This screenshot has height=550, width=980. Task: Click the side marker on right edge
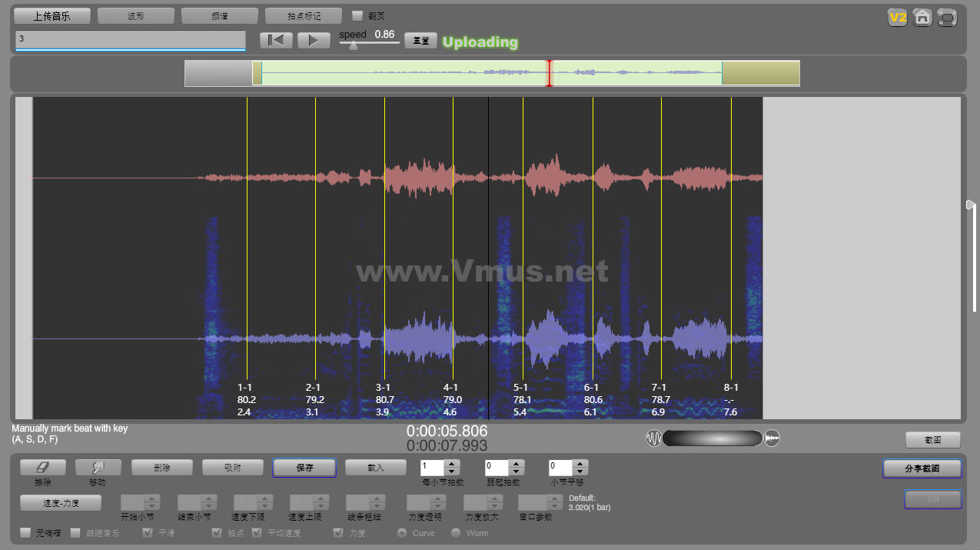coord(971,204)
